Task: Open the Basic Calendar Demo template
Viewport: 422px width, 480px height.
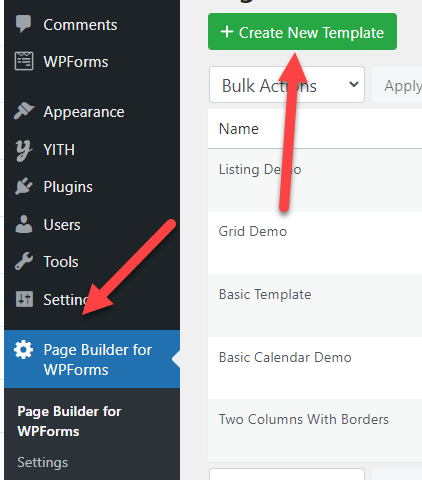Action: click(285, 357)
